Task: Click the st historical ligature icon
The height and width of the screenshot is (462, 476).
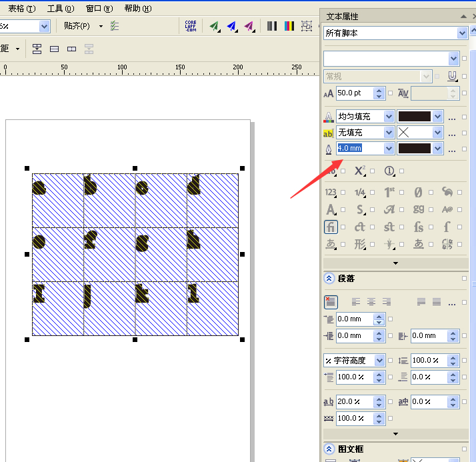Action: pyautogui.click(x=389, y=227)
